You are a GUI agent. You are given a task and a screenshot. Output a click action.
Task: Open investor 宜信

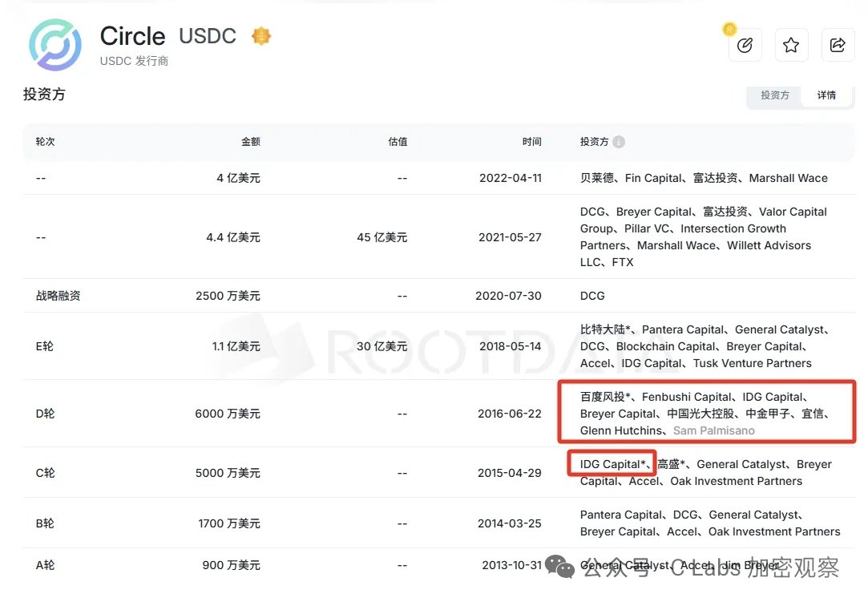coord(813,414)
